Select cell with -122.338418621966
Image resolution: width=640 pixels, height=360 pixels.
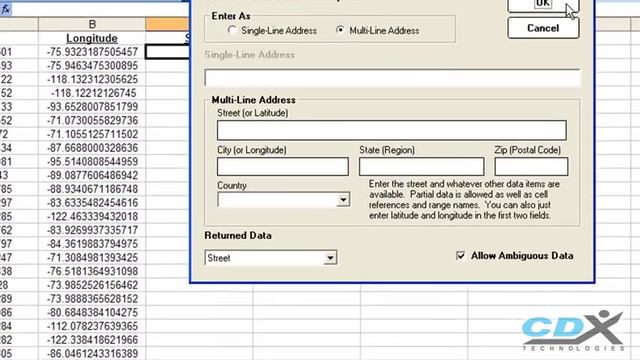click(x=92, y=340)
